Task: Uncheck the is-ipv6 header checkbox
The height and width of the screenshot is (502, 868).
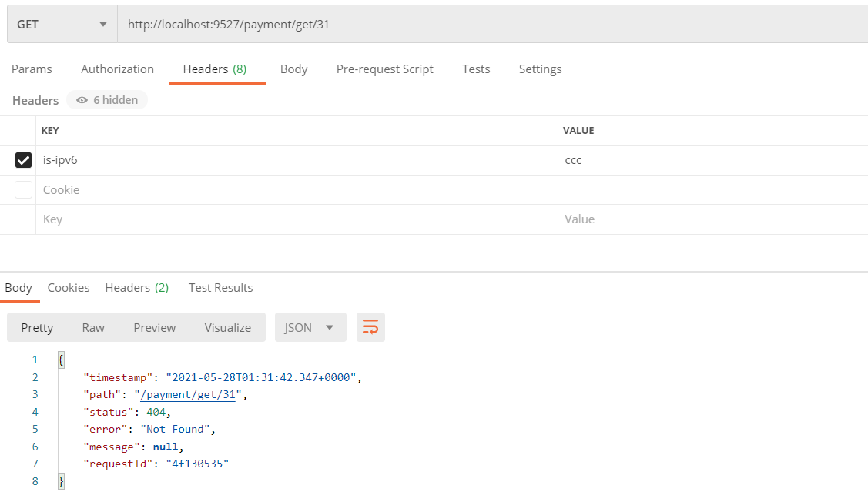Action: tap(24, 160)
